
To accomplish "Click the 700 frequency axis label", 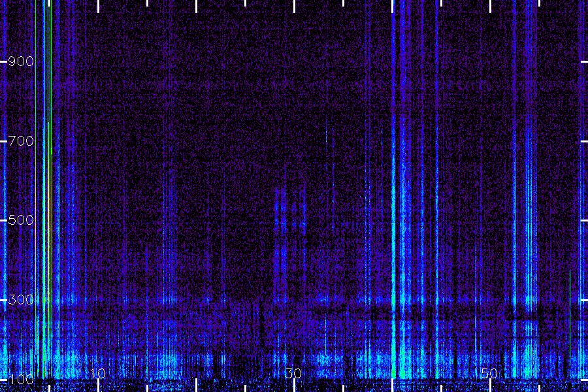I will (x=21, y=141).
